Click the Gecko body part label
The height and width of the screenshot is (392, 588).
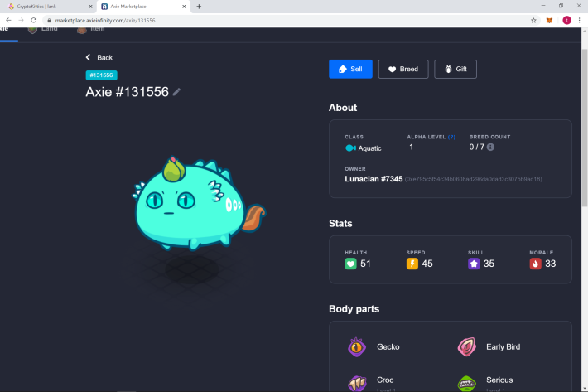coord(388,347)
